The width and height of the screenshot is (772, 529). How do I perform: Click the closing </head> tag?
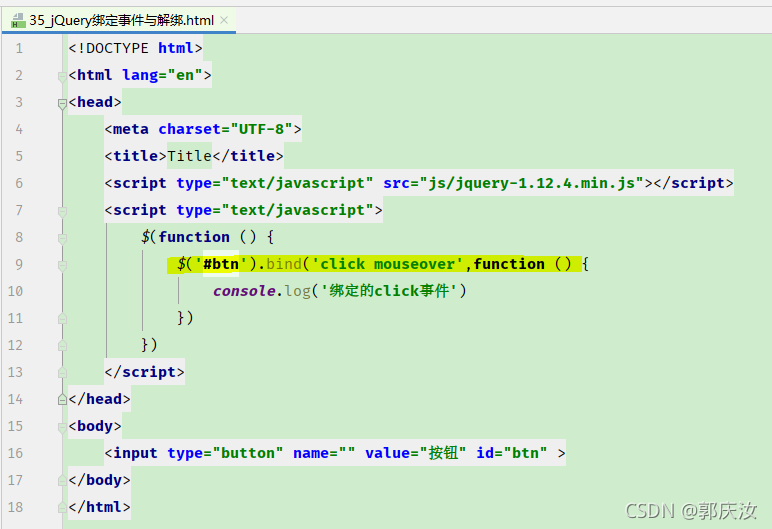[x=99, y=399]
